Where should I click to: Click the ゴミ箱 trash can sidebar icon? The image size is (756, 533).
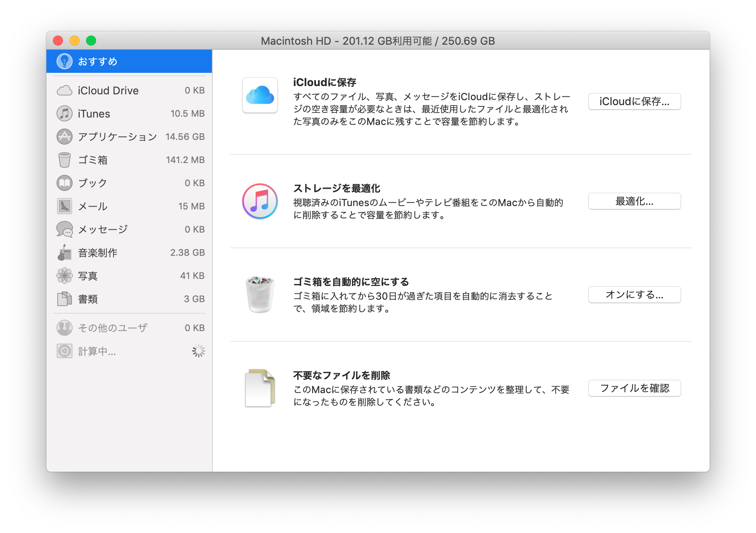pos(65,160)
